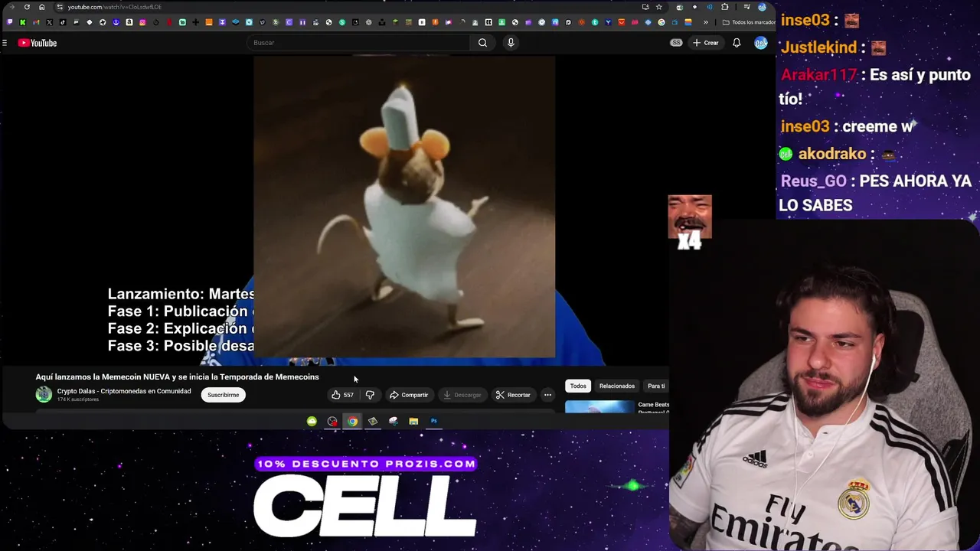980x551 pixels.
Task: Open the Came Beats recommended video thumbnail
Action: (x=599, y=406)
